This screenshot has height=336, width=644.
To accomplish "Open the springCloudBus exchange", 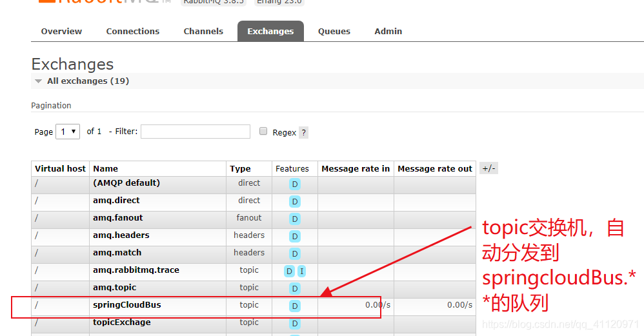I will point(127,305).
